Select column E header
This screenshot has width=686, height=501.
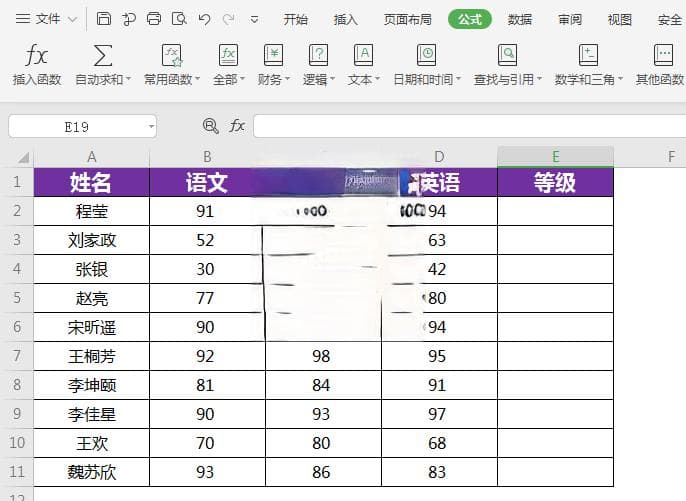tap(556, 157)
